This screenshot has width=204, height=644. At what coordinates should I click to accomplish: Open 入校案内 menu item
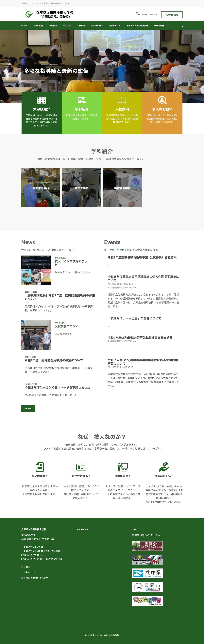tap(81, 25)
